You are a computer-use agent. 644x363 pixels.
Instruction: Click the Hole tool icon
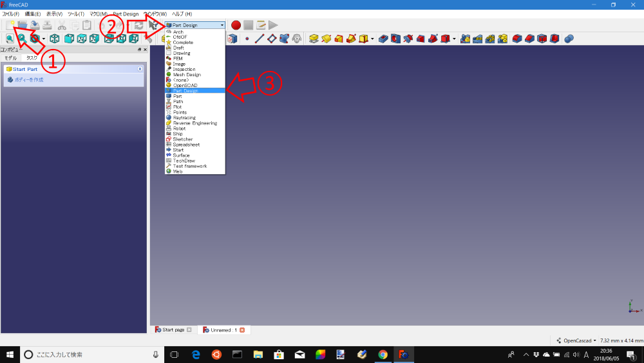[x=395, y=39]
